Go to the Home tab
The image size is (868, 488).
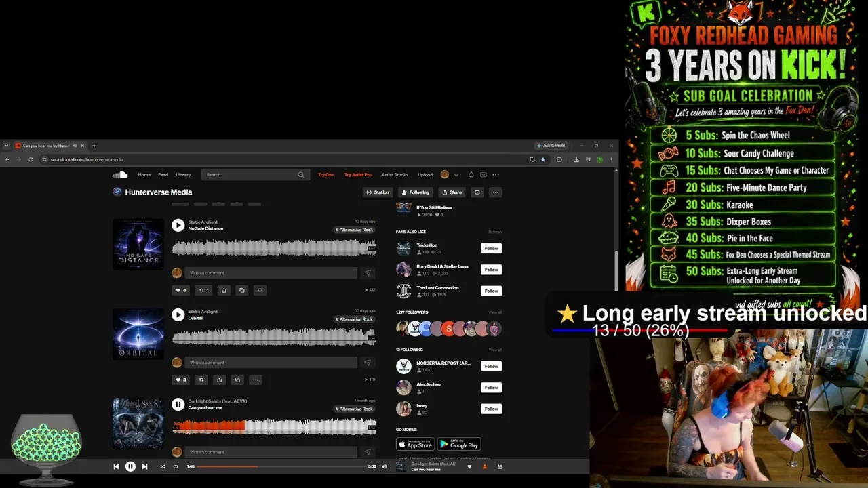(x=144, y=175)
